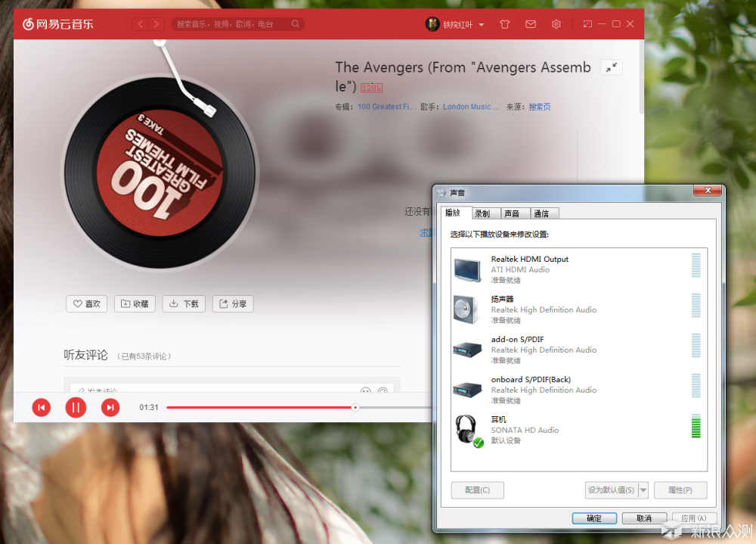
Task: Open the messages envelope icon
Action: [531, 24]
